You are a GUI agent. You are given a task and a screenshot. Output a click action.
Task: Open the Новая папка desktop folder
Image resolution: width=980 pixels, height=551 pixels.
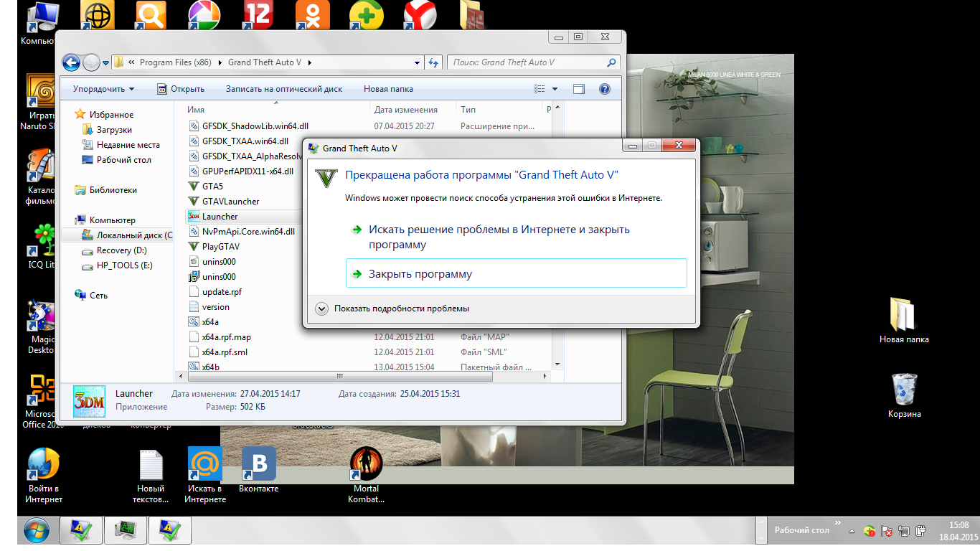(x=904, y=320)
